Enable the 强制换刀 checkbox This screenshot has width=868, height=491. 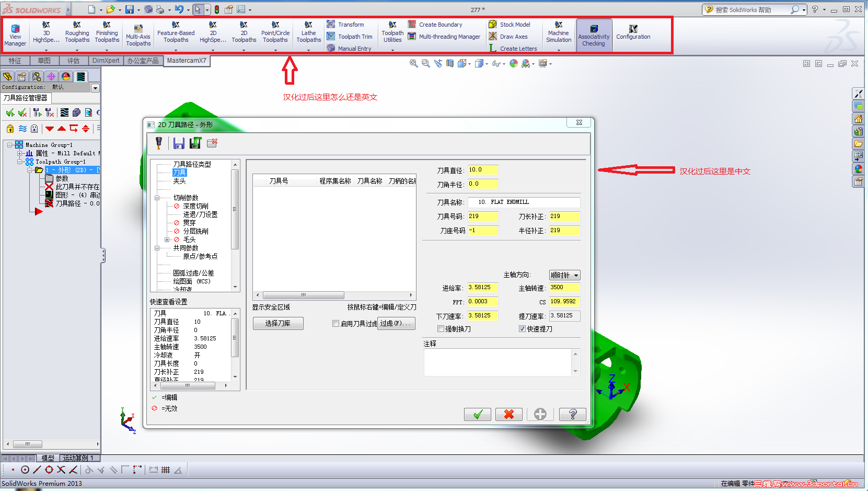(x=441, y=329)
